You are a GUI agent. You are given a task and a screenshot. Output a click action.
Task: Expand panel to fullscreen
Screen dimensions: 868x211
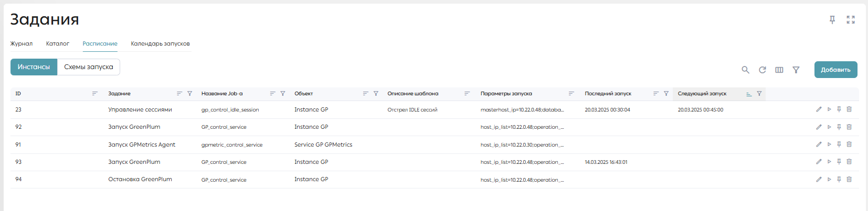[851, 20]
